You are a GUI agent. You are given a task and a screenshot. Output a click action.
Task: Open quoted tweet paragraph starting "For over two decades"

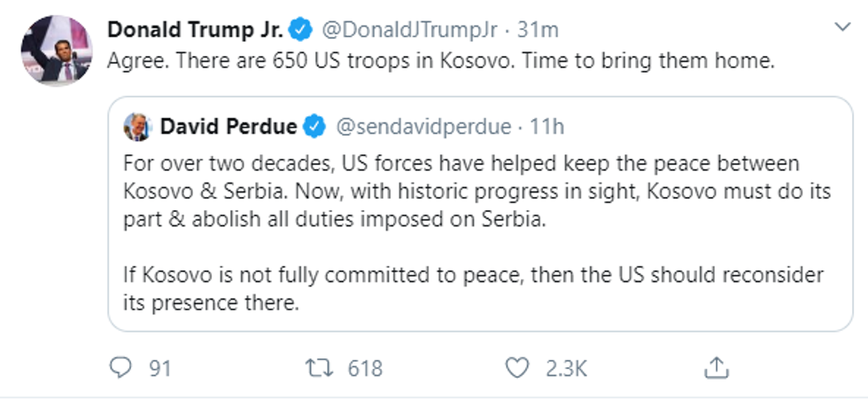click(x=461, y=192)
